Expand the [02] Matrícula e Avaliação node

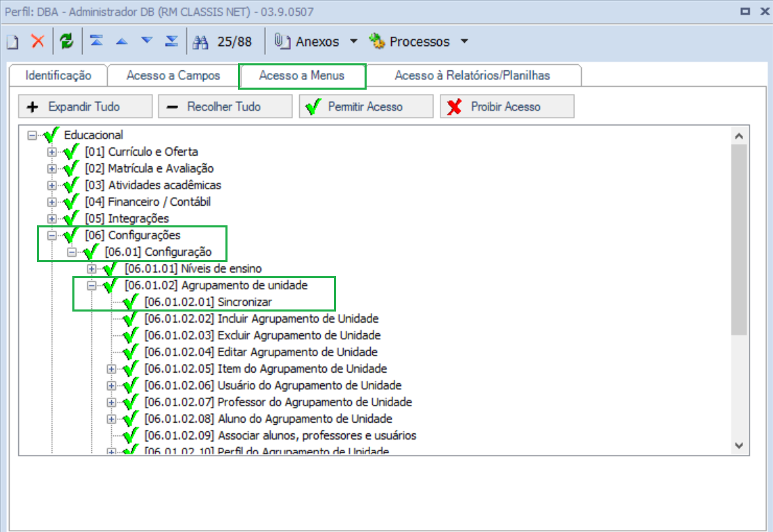pyautogui.click(x=51, y=168)
